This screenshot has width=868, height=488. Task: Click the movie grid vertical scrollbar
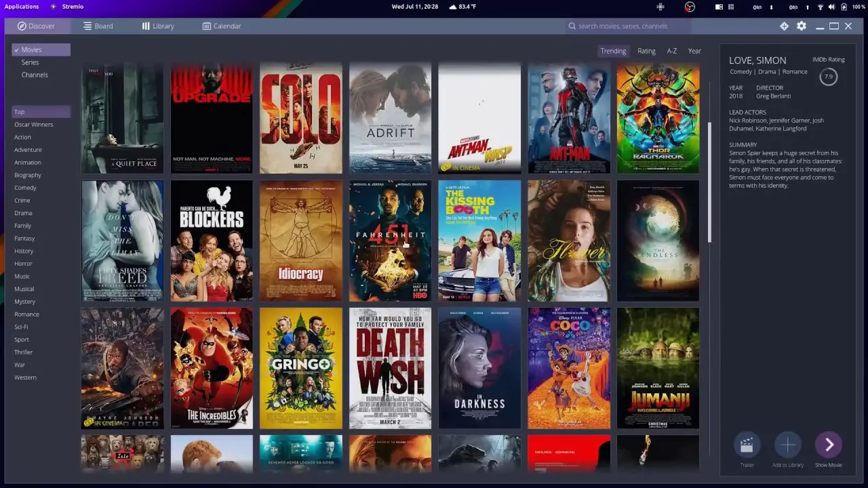709,182
